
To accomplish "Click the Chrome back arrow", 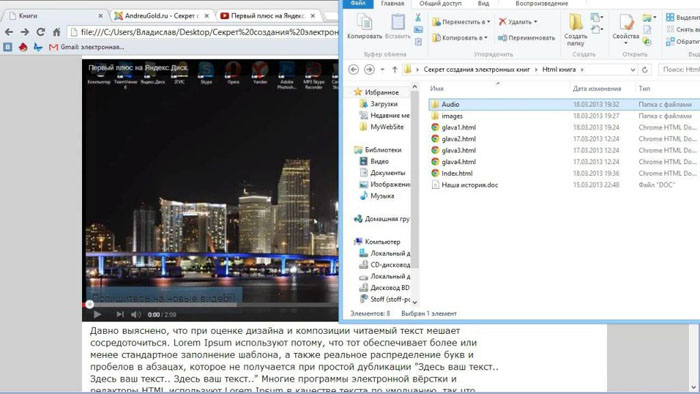I will pyautogui.click(x=9, y=32).
